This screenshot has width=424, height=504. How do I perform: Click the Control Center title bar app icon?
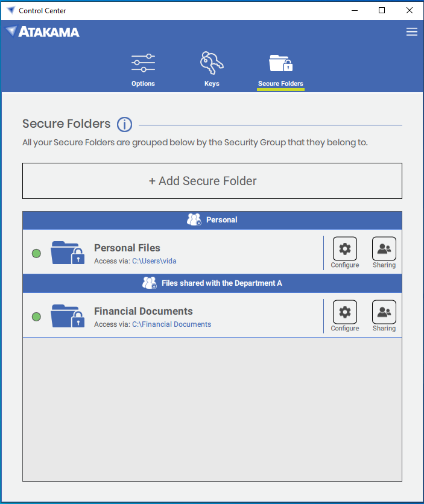tap(11, 10)
